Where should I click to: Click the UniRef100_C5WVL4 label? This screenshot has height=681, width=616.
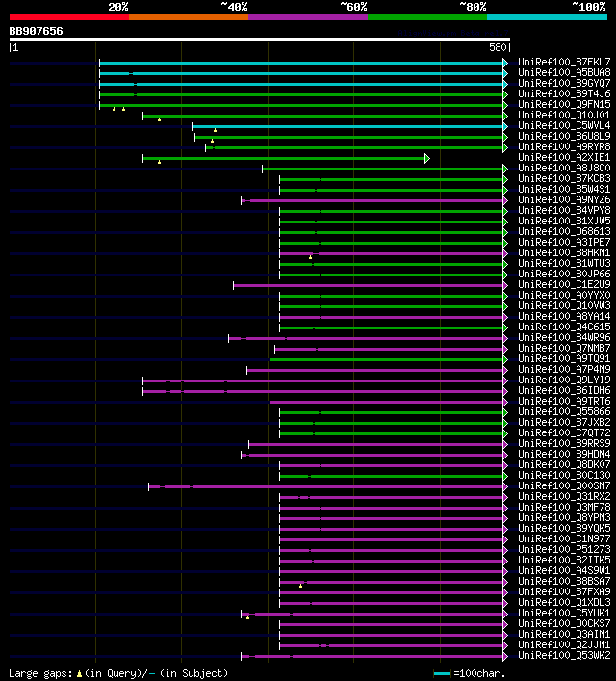(564, 125)
